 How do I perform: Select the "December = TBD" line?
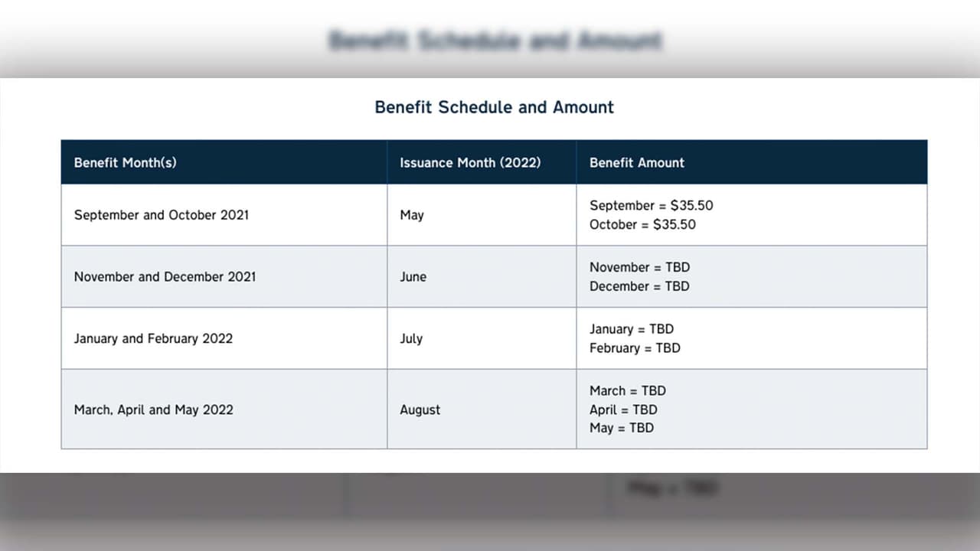tap(639, 286)
